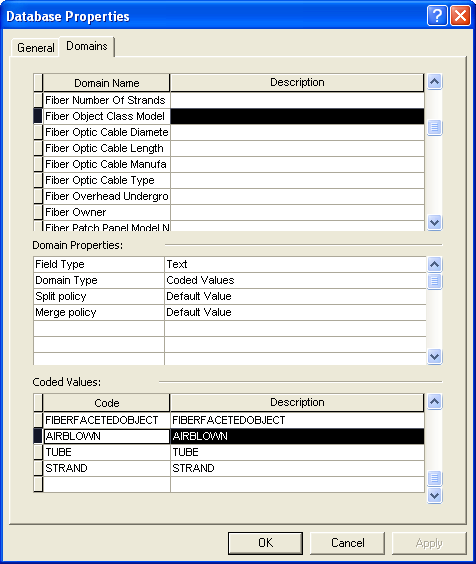Click FIBERFACETEDOBJECT description cell
476x564 pixels.
click(x=297, y=420)
